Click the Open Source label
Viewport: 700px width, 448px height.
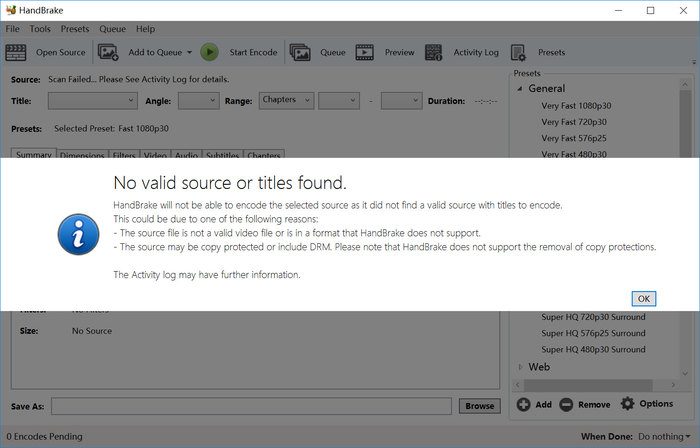61,52
